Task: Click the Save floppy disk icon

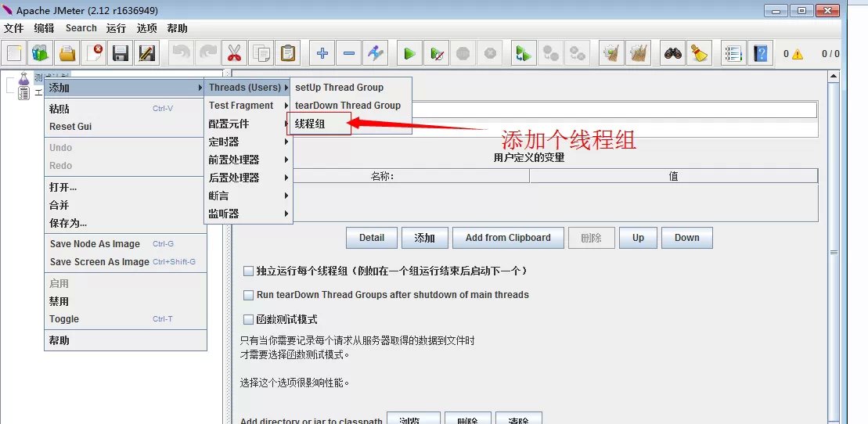Action: click(120, 54)
